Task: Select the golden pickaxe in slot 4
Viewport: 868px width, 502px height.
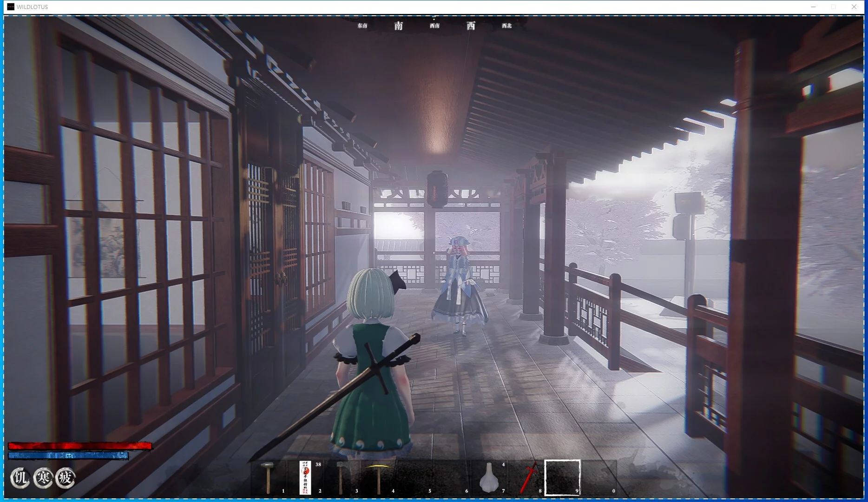Action: [x=379, y=478]
